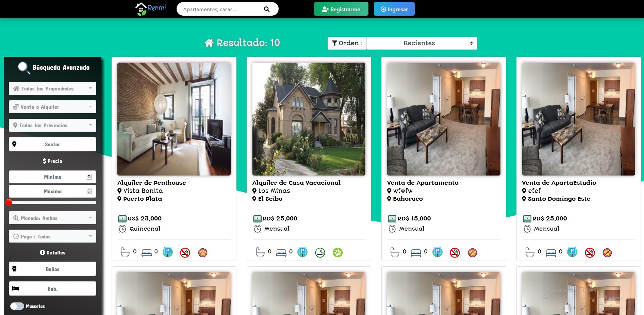
Task: Click the pets allowed paw icon
Action: pyautogui.click(x=338, y=252)
